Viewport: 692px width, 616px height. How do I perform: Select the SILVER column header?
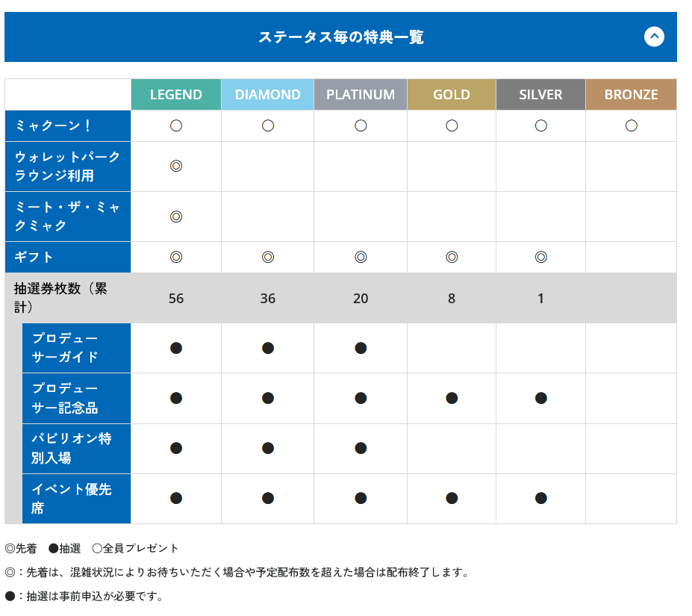(540, 95)
